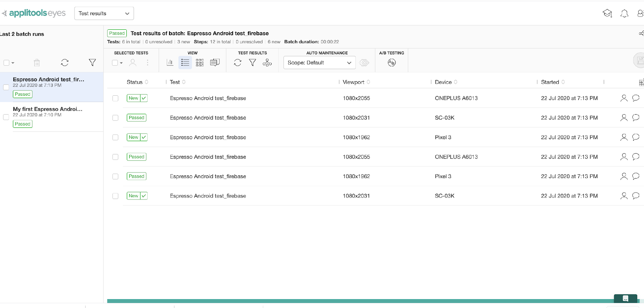Expand the Scope: Default dropdown
The height and width of the screenshot is (308, 644).
click(x=319, y=63)
